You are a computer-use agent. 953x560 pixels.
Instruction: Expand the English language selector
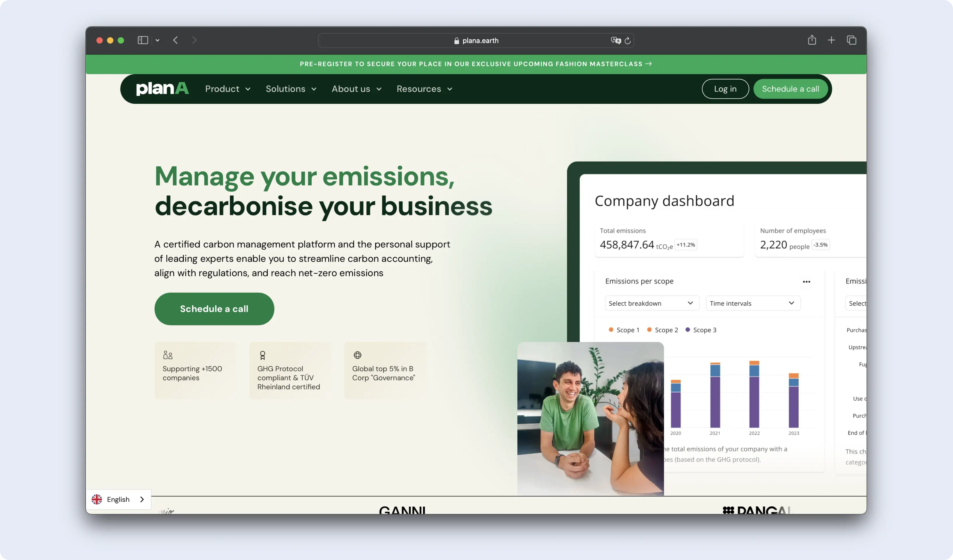point(118,500)
